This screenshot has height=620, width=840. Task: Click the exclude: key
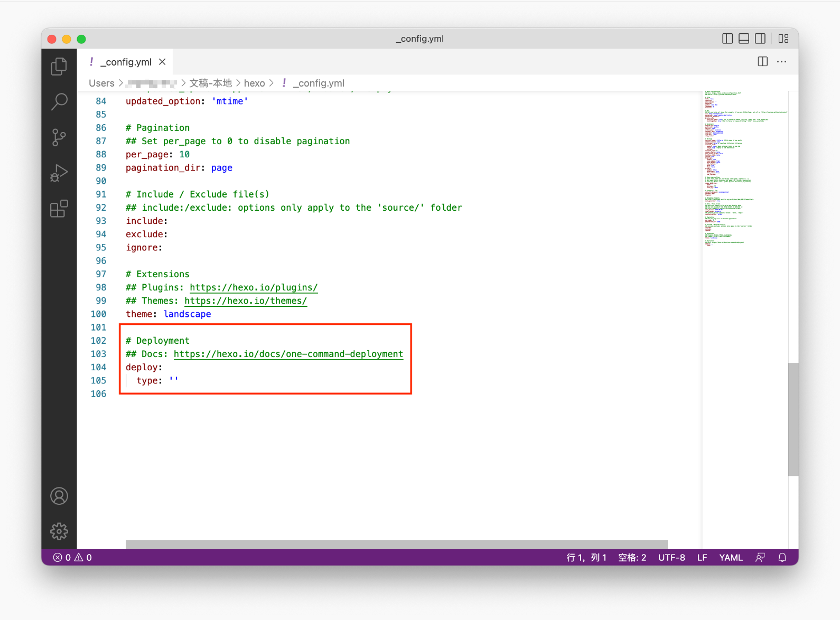coord(146,234)
